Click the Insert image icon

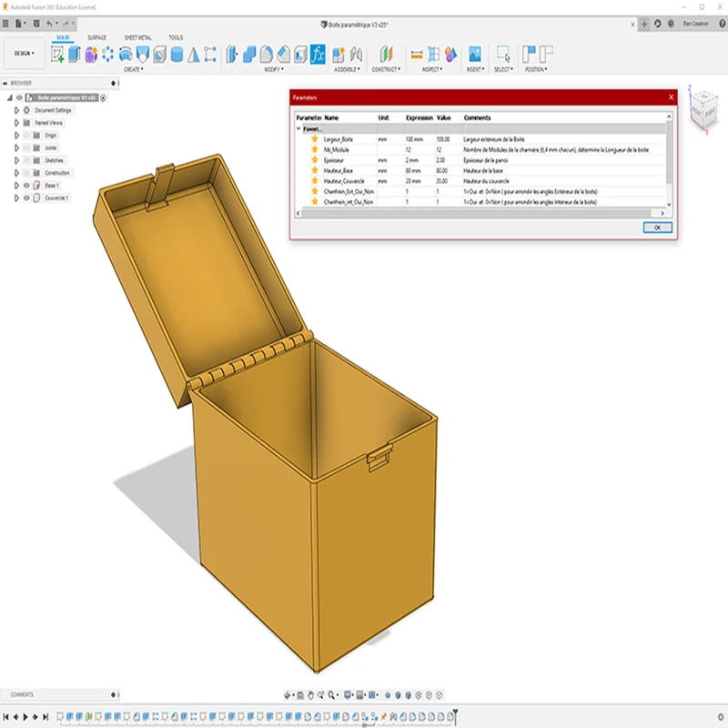tap(474, 55)
